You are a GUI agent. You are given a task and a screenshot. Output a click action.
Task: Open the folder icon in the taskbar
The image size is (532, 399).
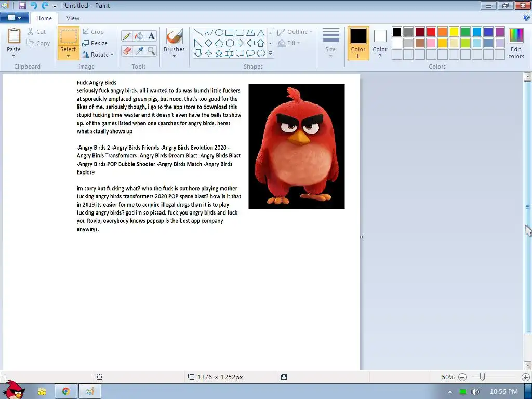click(42, 392)
